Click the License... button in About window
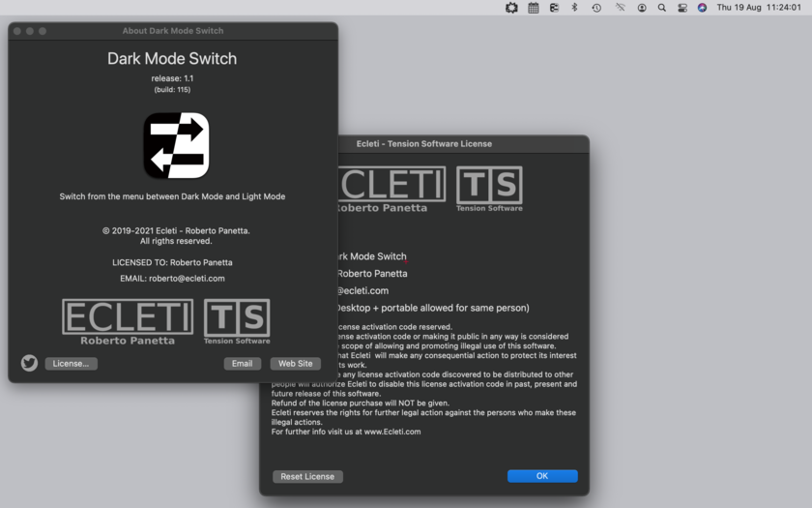This screenshot has height=508, width=812. tap(71, 364)
